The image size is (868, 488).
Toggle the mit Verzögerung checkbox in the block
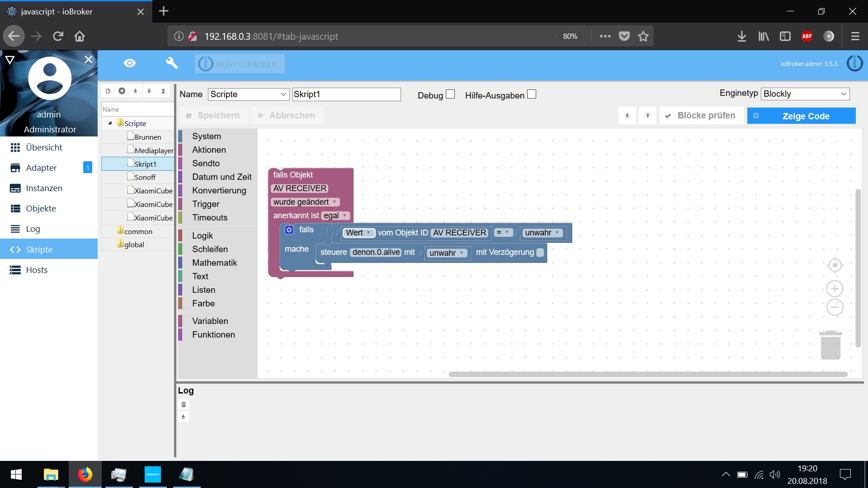pos(540,253)
